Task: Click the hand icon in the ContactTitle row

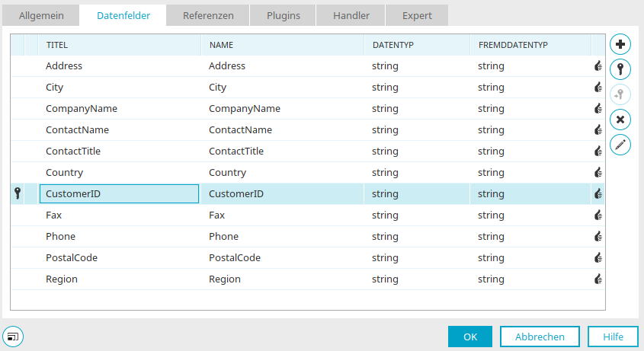Action: pos(598,151)
